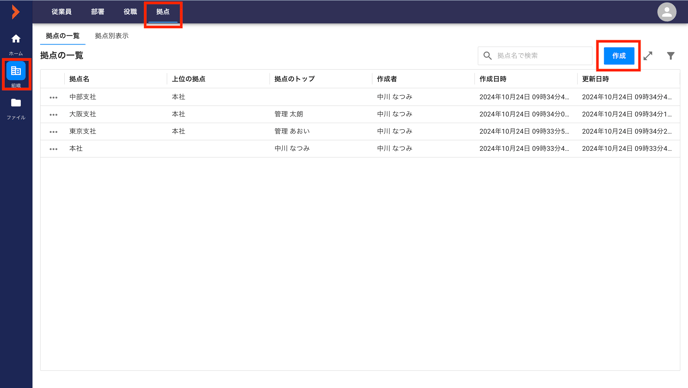Screen dimensions: 688x388
Task: Select the 拠点 top menu
Action: (163, 12)
